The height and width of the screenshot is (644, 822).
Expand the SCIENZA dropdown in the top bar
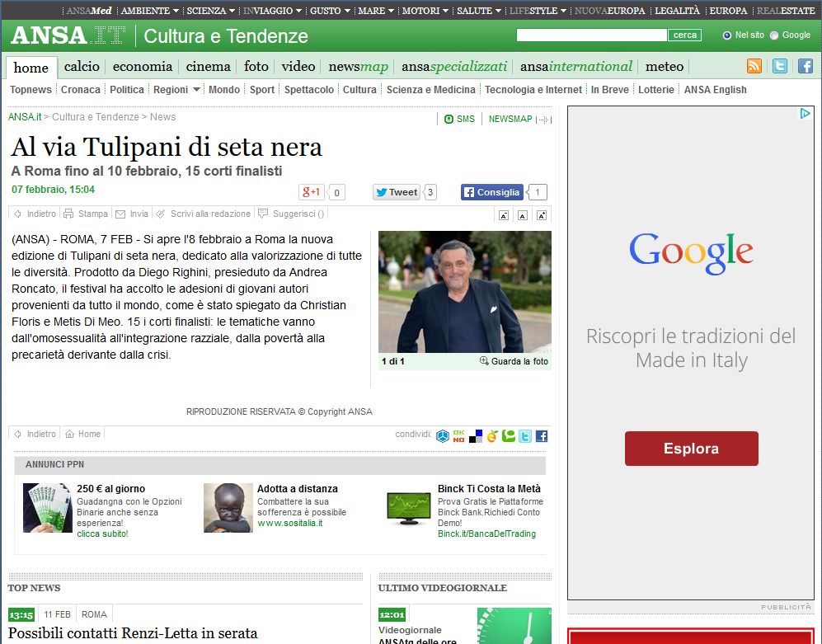[232, 11]
